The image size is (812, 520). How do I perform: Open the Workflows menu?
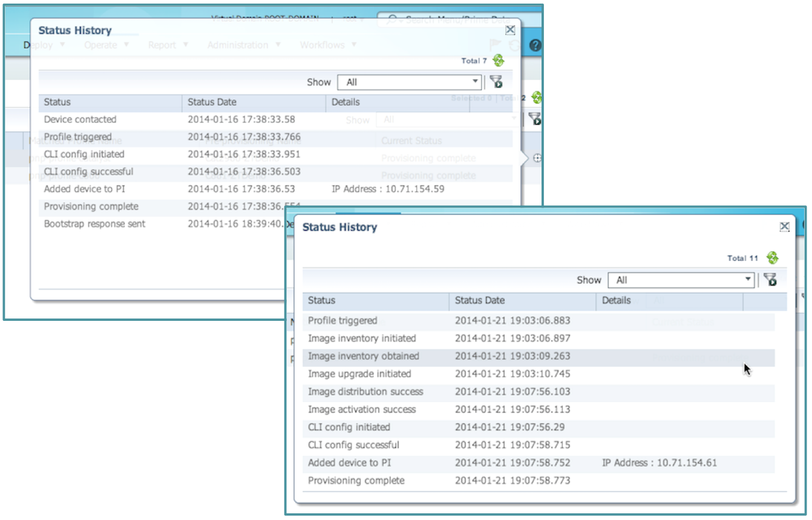[328, 45]
